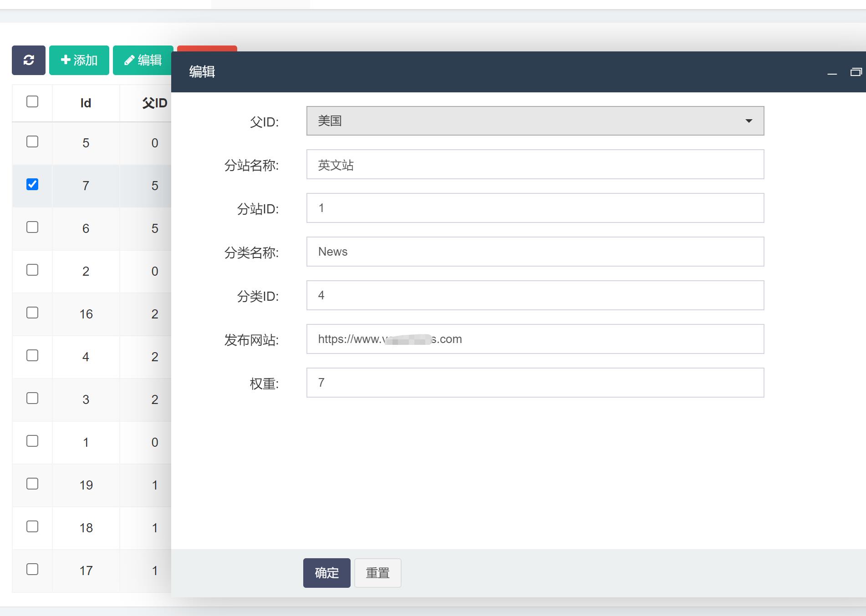Image resolution: width=866 pixels, height=616 pixels.
Task: Click the Id column header
Action: coord(86,103)
